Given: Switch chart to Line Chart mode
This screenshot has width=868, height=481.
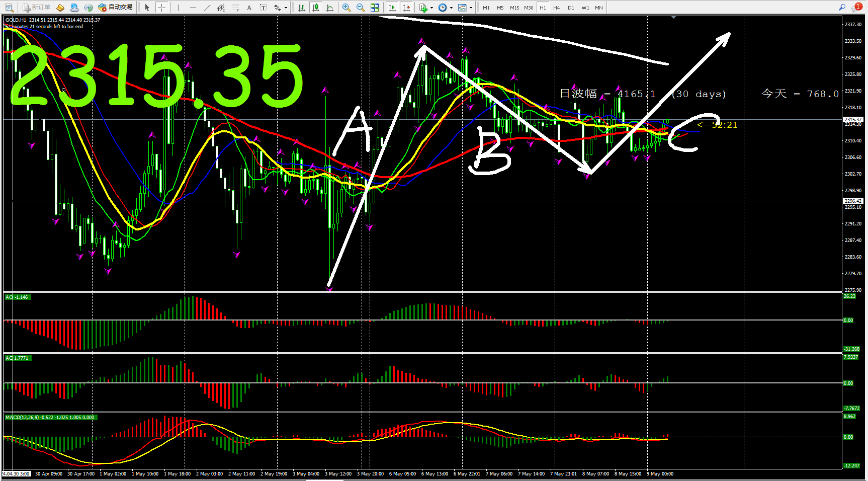Looking at the screenshot, I should pyautogui.click(x=330, y=8).
